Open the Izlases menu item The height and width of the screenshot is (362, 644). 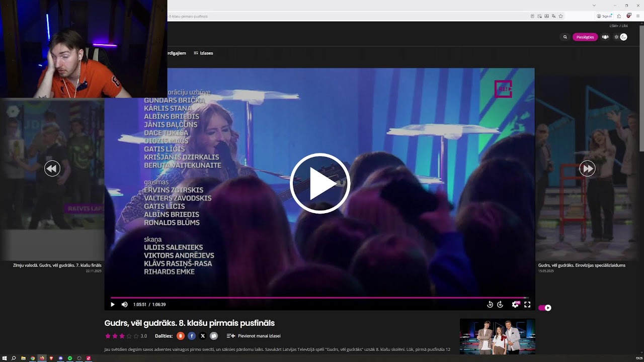coord(203,53)
